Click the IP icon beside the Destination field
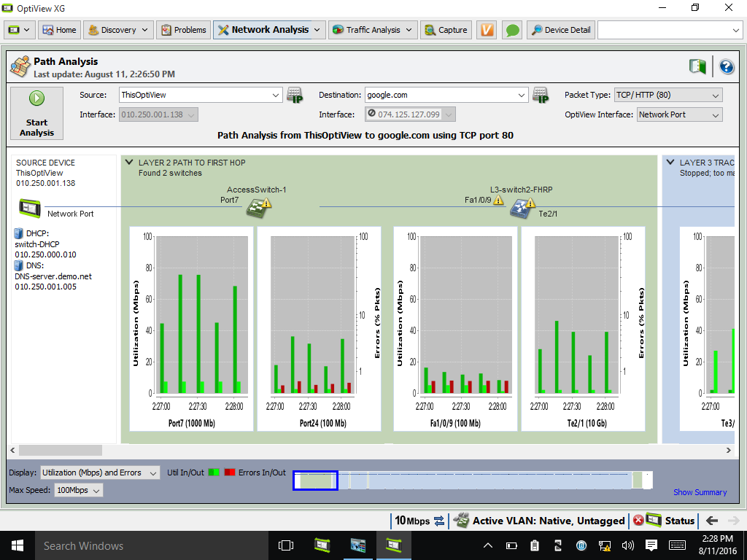The height and width of the screenshot is (560, 747). coord(541,96)
